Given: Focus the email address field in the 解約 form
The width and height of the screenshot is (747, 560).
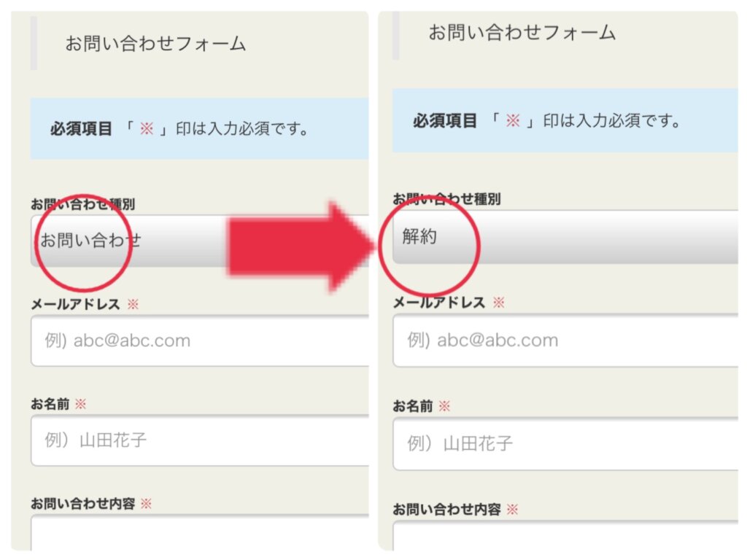Looking at the screenshot, I should click(x=565, y=340).
